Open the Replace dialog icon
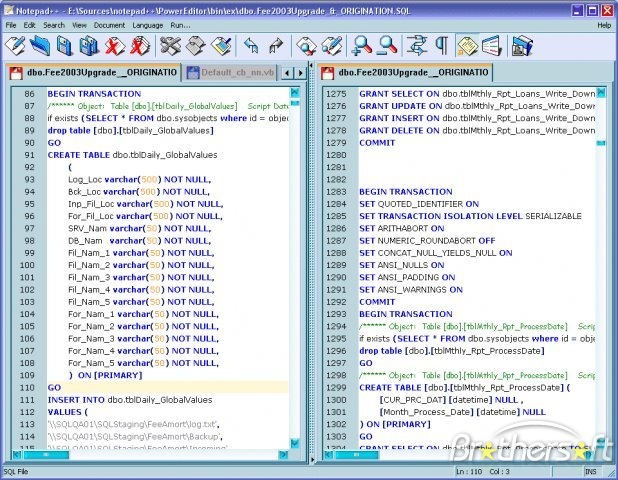 [332, 46]
